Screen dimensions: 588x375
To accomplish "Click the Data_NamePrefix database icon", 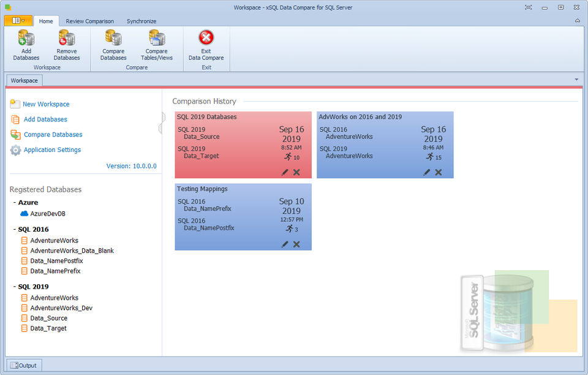I will pos(24,271).
